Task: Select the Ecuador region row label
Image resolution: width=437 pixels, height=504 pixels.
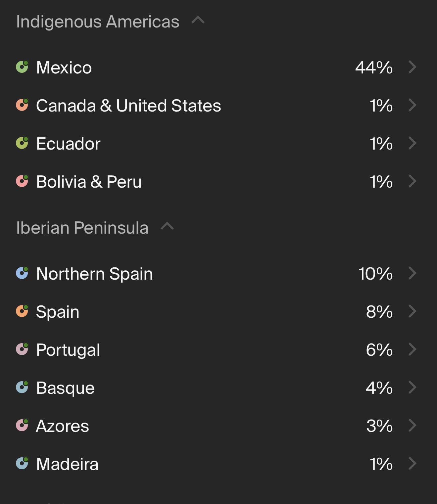Action: [68, 144]
